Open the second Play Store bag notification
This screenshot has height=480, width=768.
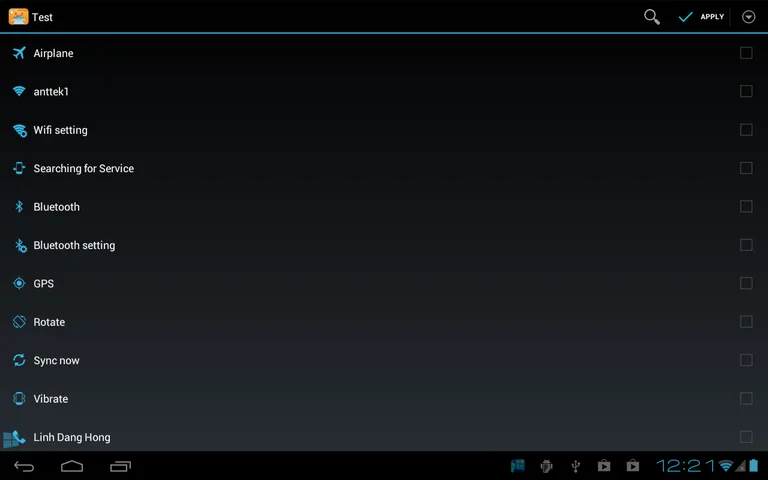[633, 465]
